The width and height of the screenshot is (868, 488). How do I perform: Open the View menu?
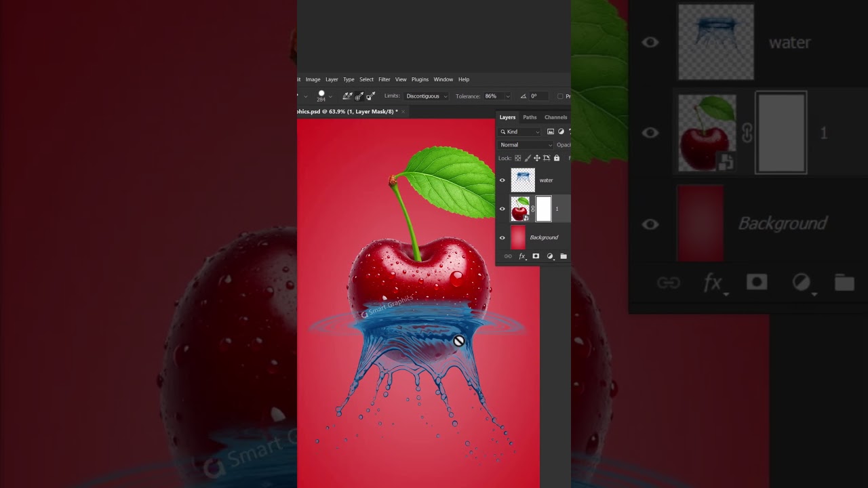401,79
